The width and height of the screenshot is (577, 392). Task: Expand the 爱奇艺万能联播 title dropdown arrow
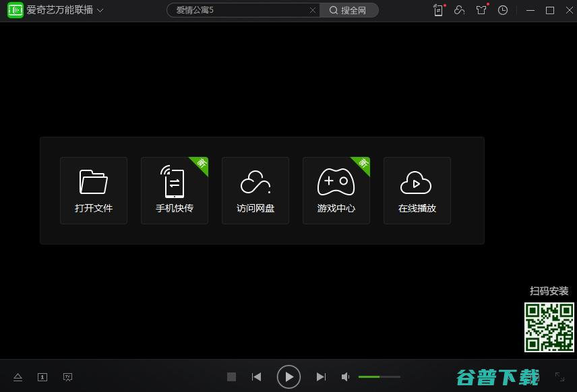point(100,10)
